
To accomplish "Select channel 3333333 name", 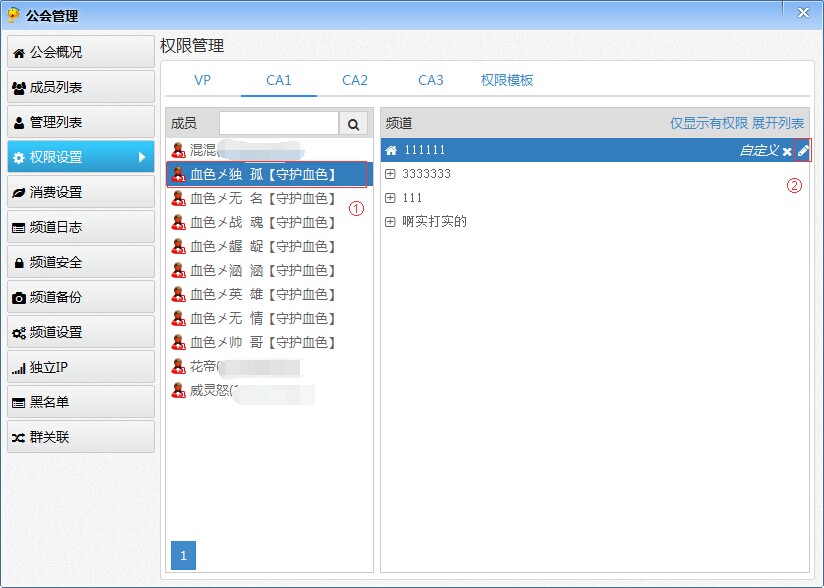I will 426,174.
